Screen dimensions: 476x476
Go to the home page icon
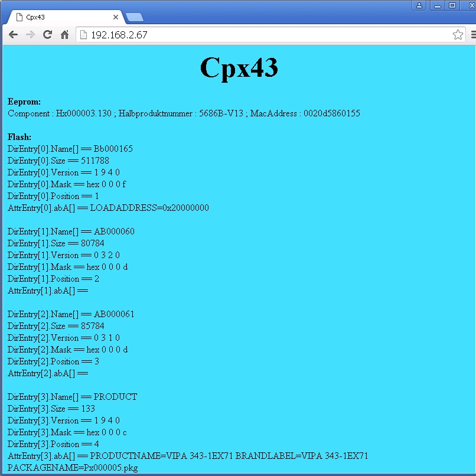click(64, 35)
